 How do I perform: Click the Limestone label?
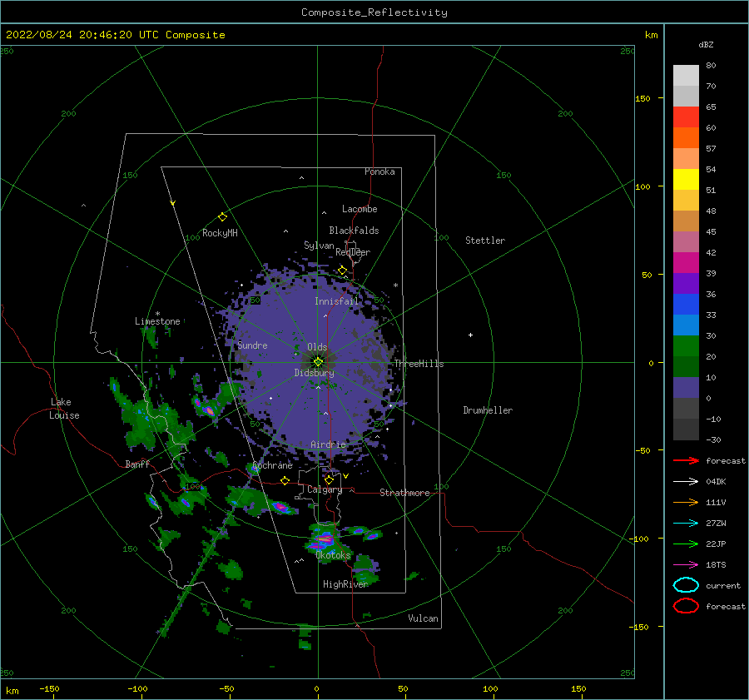[x=157, y=321]
